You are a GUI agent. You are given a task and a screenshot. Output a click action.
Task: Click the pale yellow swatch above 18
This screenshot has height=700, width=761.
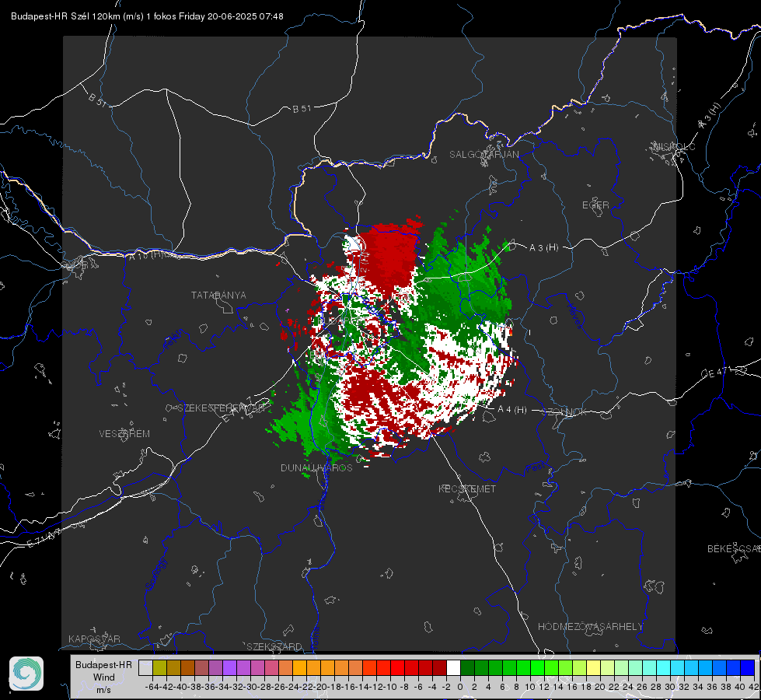coord(594,667)
